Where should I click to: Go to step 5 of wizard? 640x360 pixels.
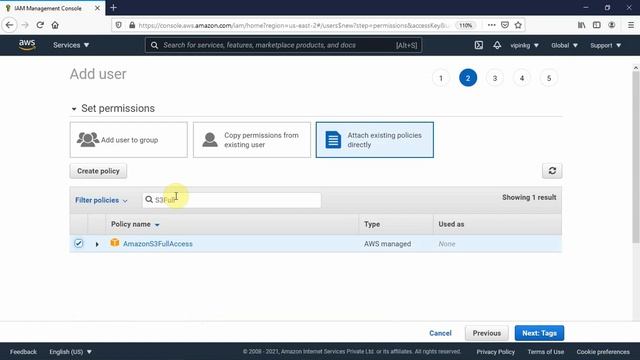[549, 78]
